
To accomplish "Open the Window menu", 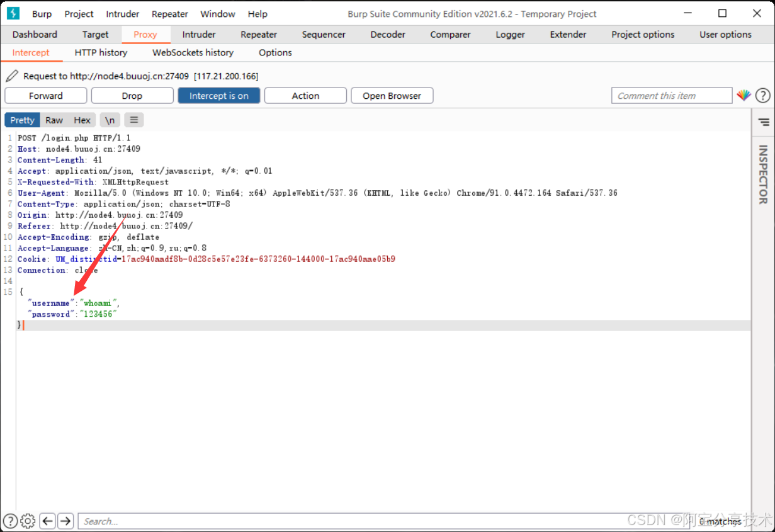I will pyautogui.click(x=218, y=14).
